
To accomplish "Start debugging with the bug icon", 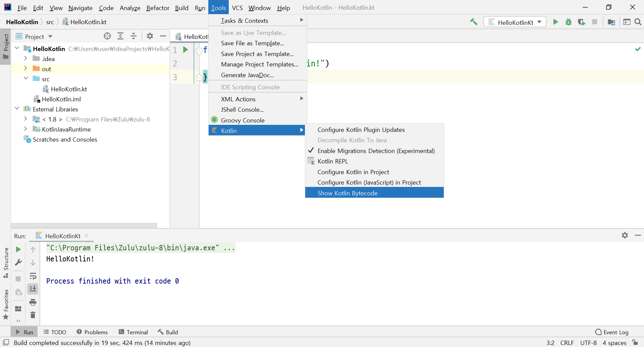I will tap(569, 22).
